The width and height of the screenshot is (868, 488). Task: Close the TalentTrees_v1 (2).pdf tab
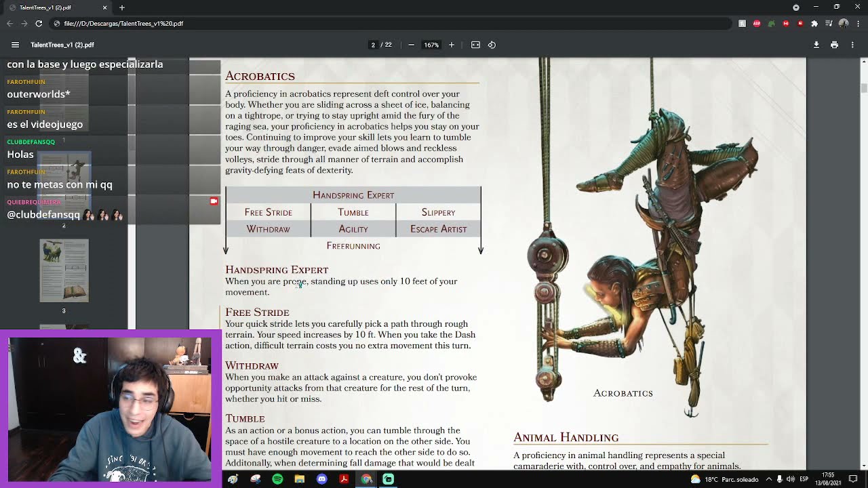tap(104, 7)
